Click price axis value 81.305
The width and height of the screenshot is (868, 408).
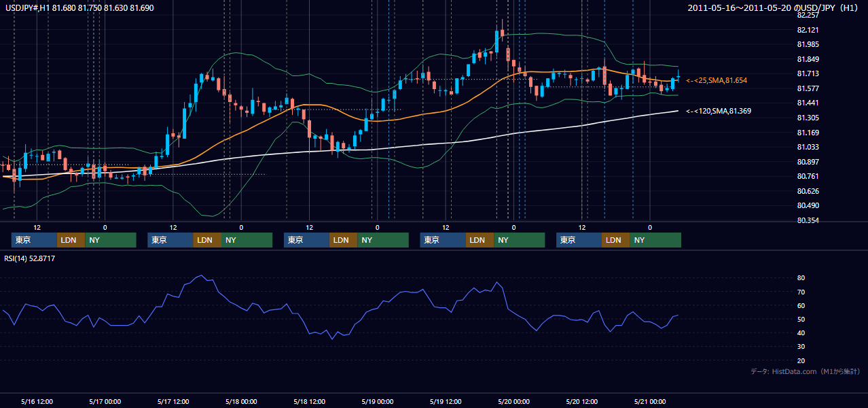coord(808,118)
